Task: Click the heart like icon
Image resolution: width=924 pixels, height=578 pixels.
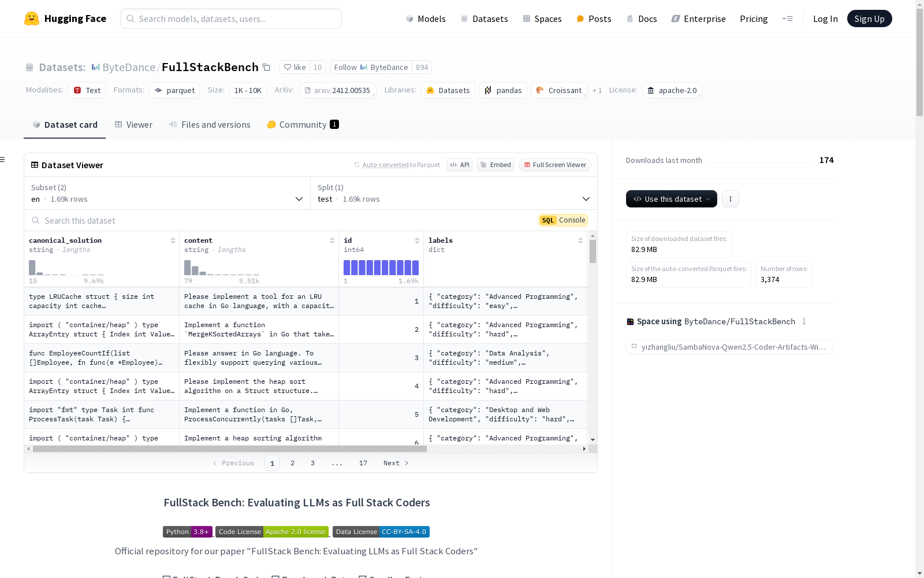Action: tap(288, 67)
